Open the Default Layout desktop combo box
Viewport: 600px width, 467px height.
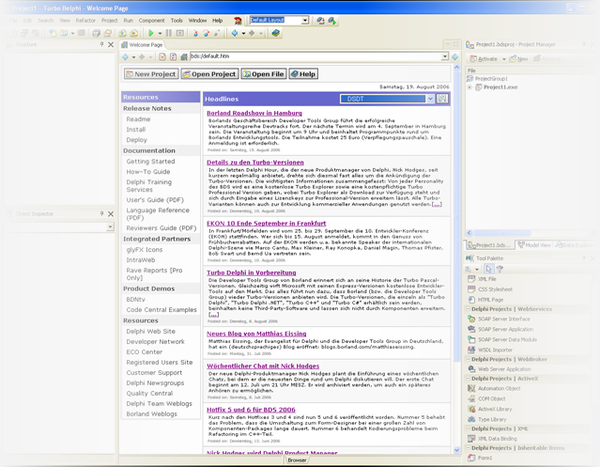tap(305, 20)
